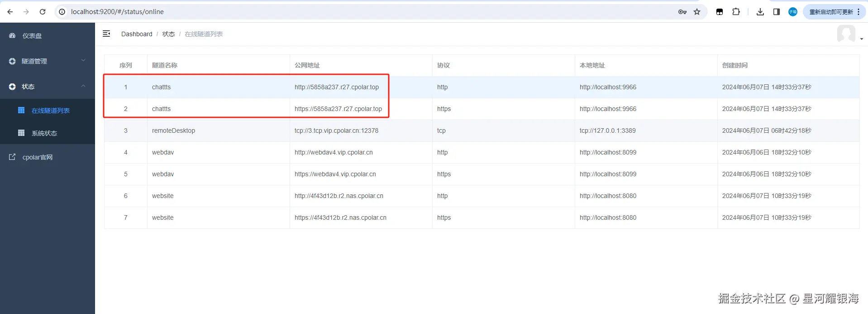Open the black extension icon beside the star

(720, 12)
